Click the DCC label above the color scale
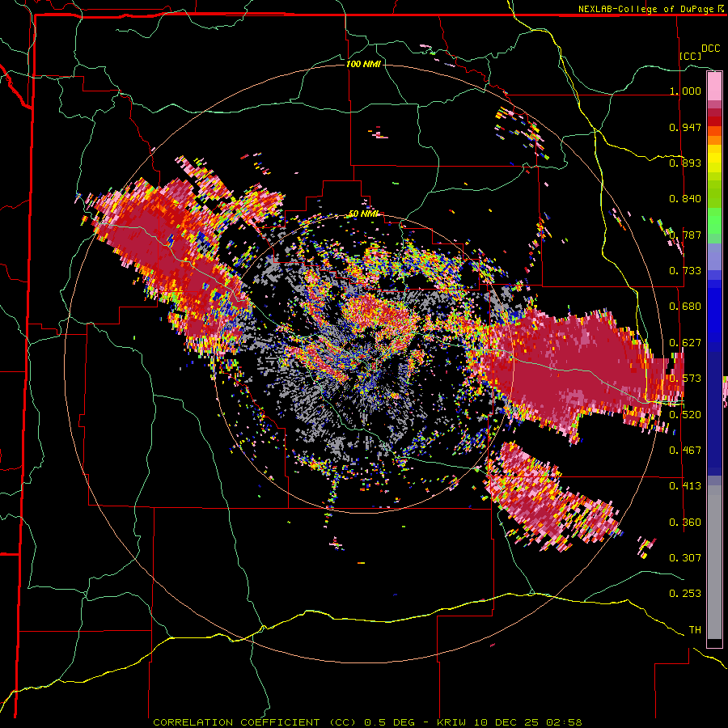The height and width of the screenshot is (728, 728). (x=710, y=49)
